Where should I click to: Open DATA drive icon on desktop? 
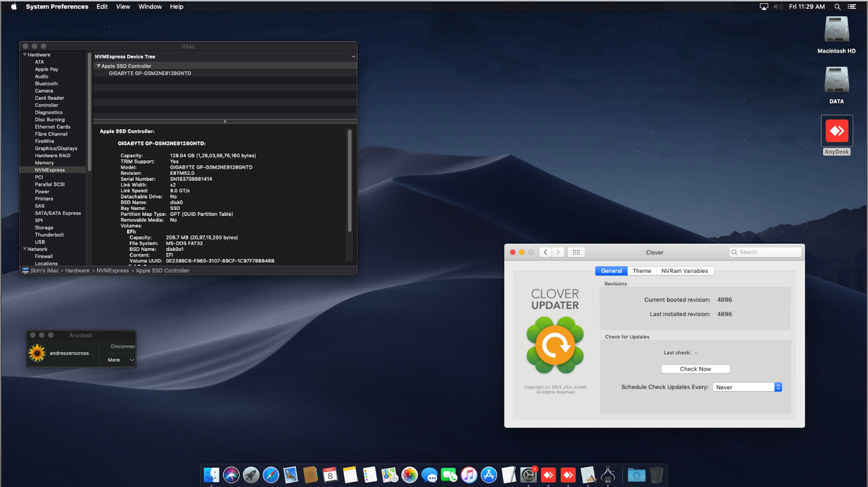coord(836,80)
